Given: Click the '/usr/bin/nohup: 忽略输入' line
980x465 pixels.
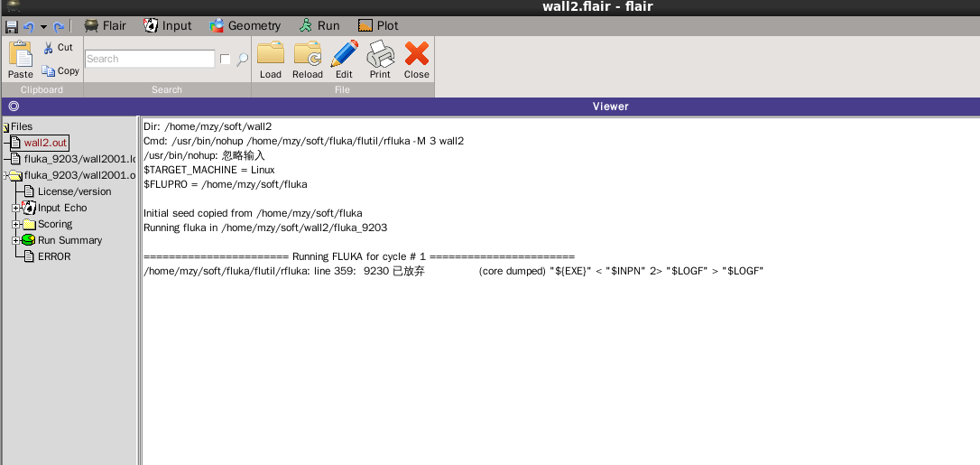Looking at the screenshot, I should tap(204, 155).
